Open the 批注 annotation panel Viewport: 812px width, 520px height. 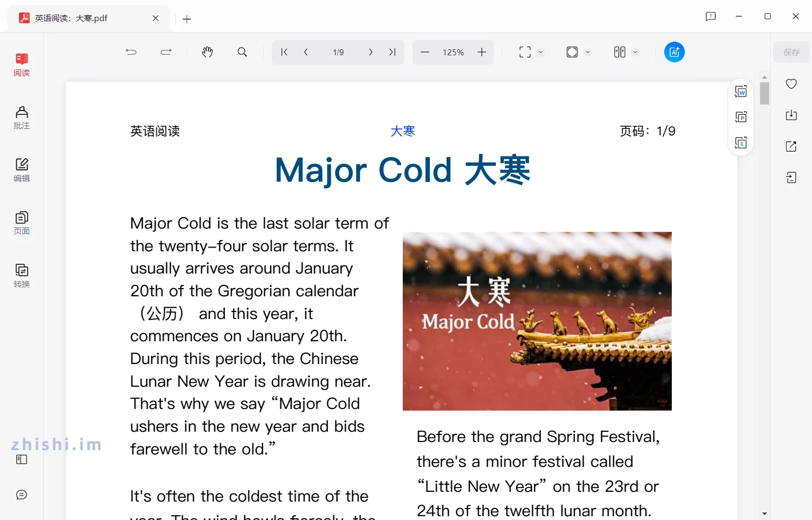pyautogui.click(x=22, y=118)
